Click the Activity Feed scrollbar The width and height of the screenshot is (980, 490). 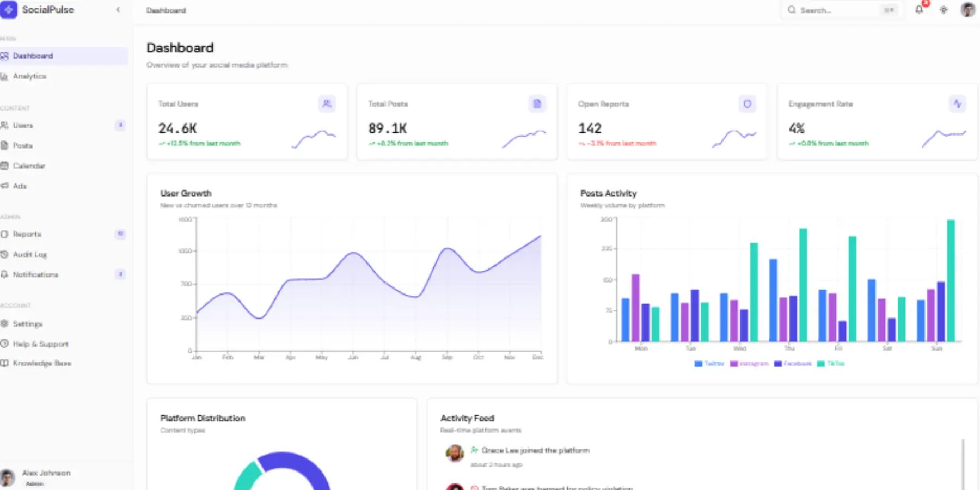coord(963,464)
